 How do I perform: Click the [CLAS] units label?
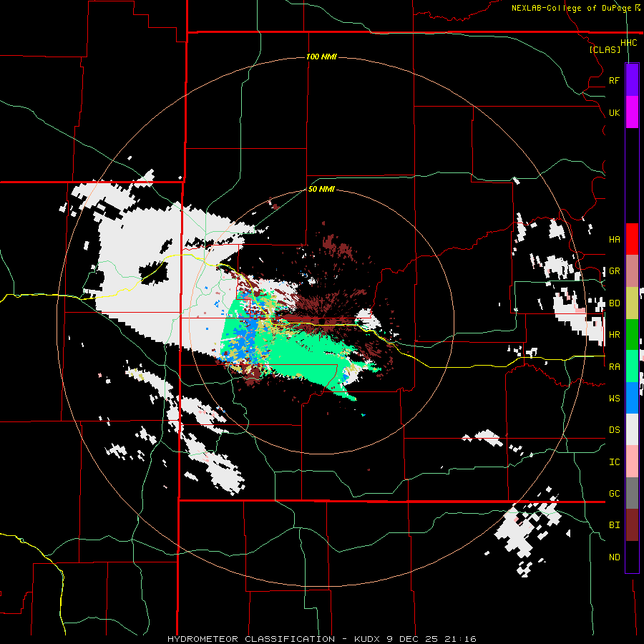tap(605, 50)
